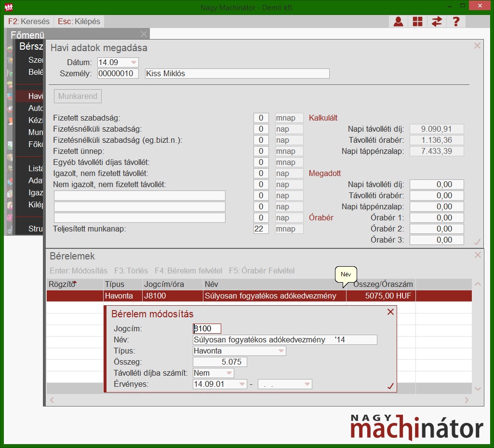
Task: Click the Órabér 1 input field
Action: click(437, 217)
